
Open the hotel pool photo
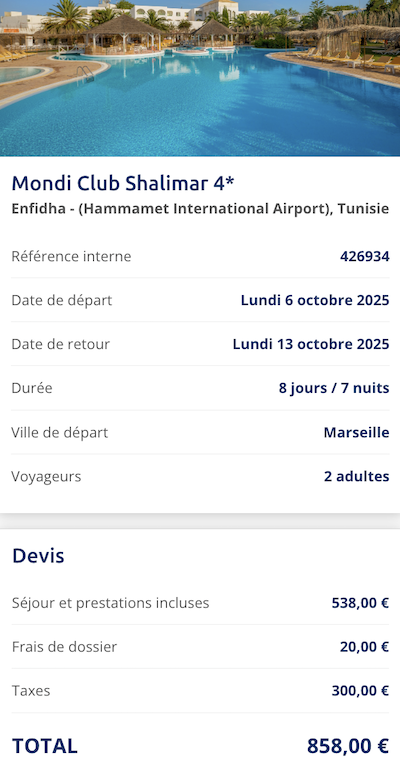[200, 78]
